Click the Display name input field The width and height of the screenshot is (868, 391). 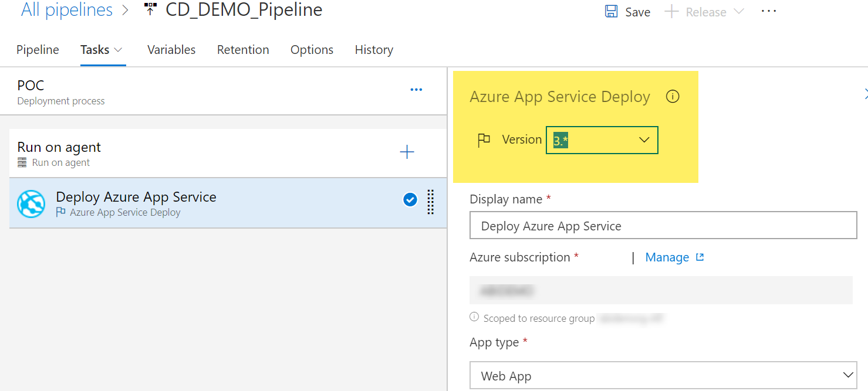(663, 226)
